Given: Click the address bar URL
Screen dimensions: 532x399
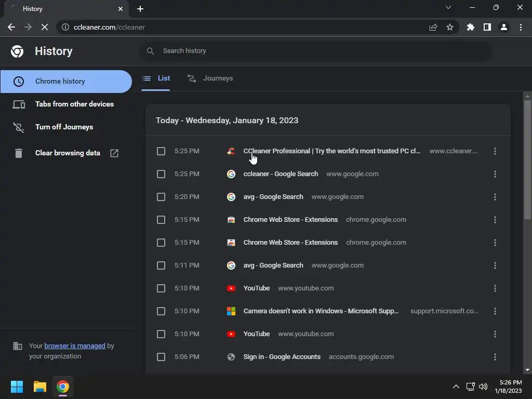Looking at the screenshot, I should [109, 27].
